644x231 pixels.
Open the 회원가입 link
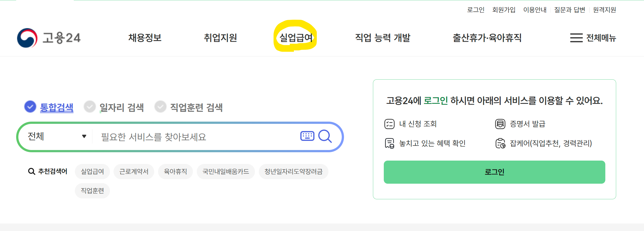[504, 10]
